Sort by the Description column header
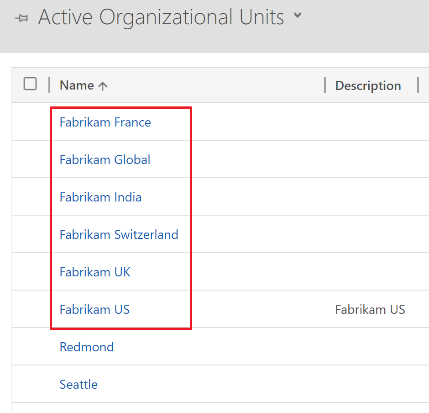 pyautogui.click(x=368, y=86)
